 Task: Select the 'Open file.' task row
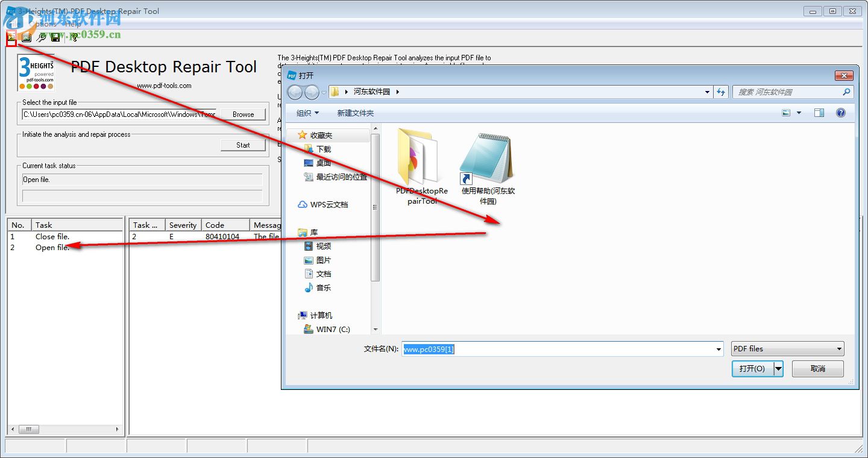point(65,248)
